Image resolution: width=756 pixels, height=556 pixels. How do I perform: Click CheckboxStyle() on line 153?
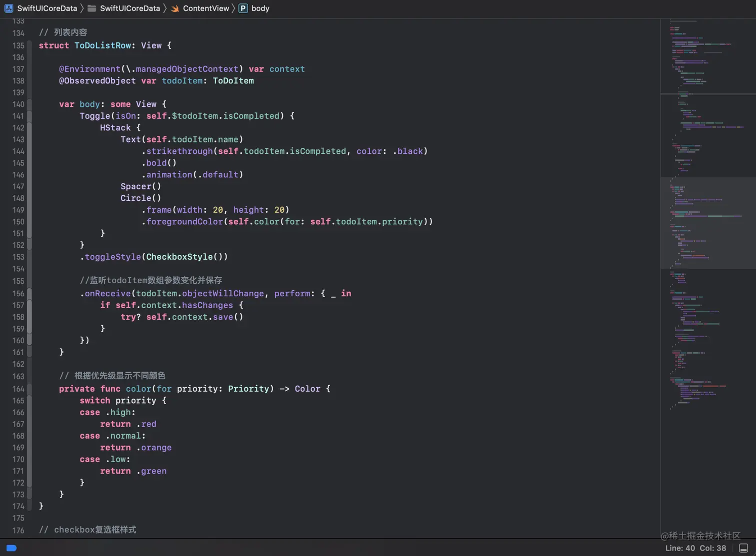coord(184,257)
